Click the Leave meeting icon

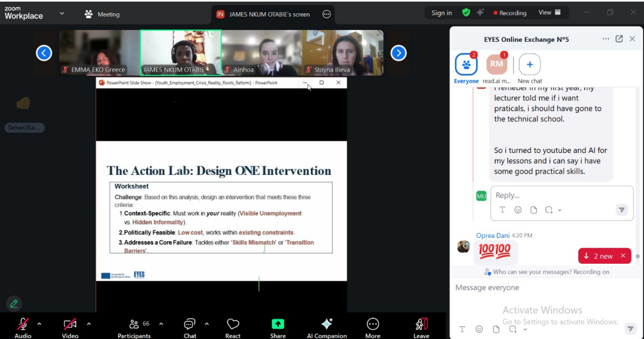[421, 325]
